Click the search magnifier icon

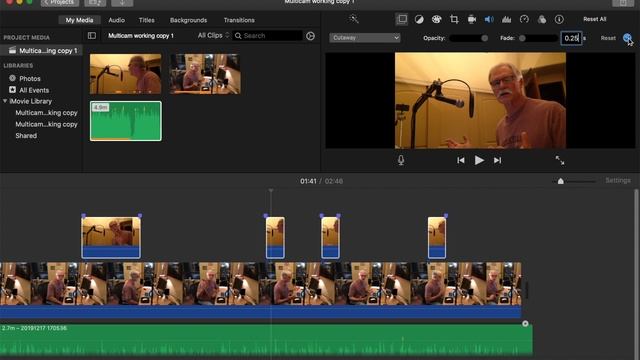coord(238,36)
